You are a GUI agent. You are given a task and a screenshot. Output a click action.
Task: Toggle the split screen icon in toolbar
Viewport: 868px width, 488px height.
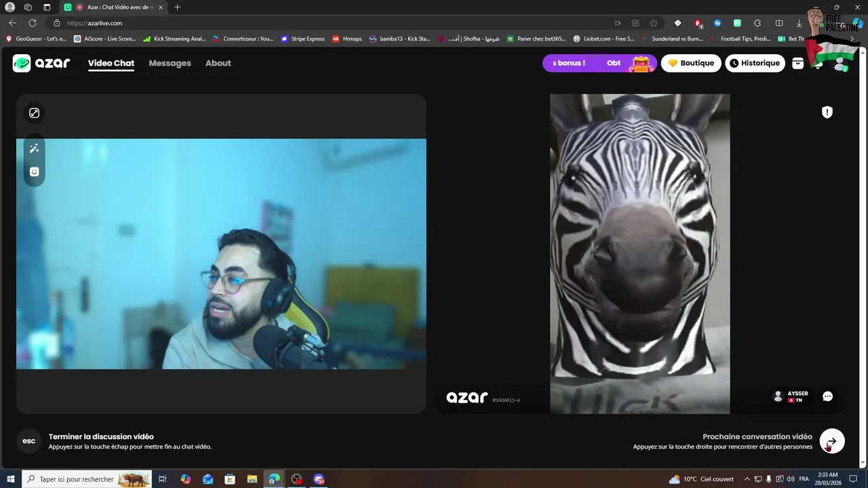pyautogui.click(x=779, y=23)
